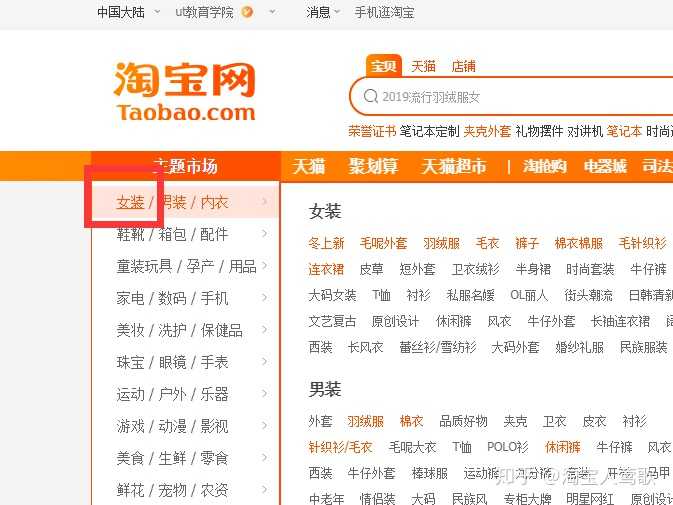
Task: Open 品质好物 link
Action: pyautogui.click(x=463, y=421)
